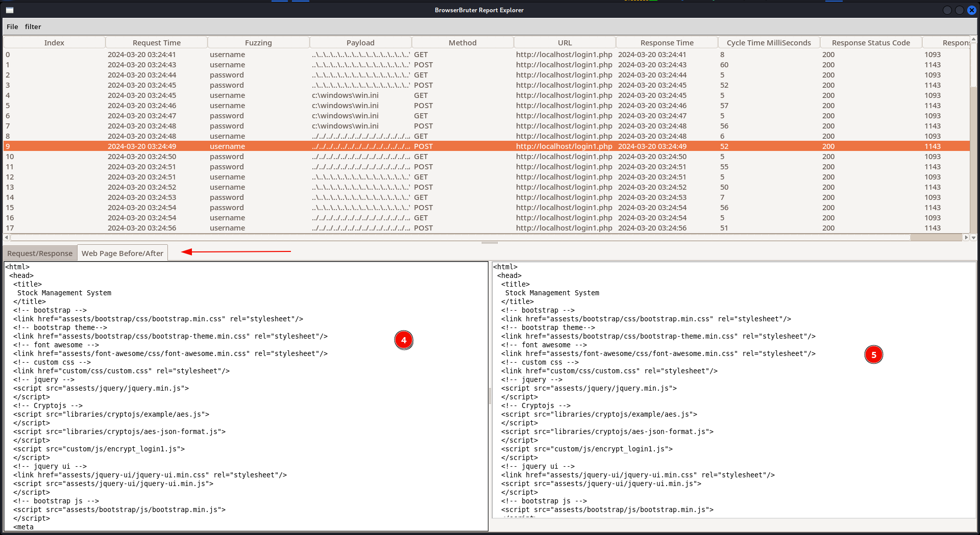Click the table vertical scrollbar thumb
The width and height of the screenshot is (980, 535).
(973, 65)
